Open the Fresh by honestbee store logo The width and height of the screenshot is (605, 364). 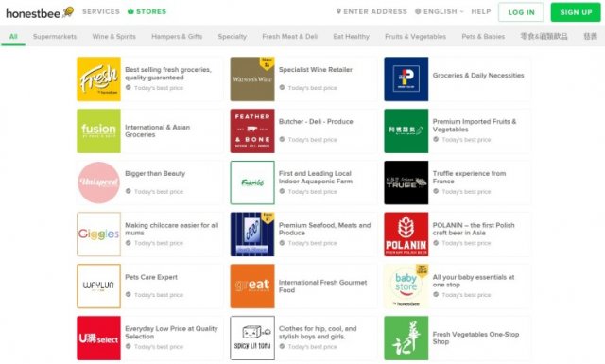98,79
